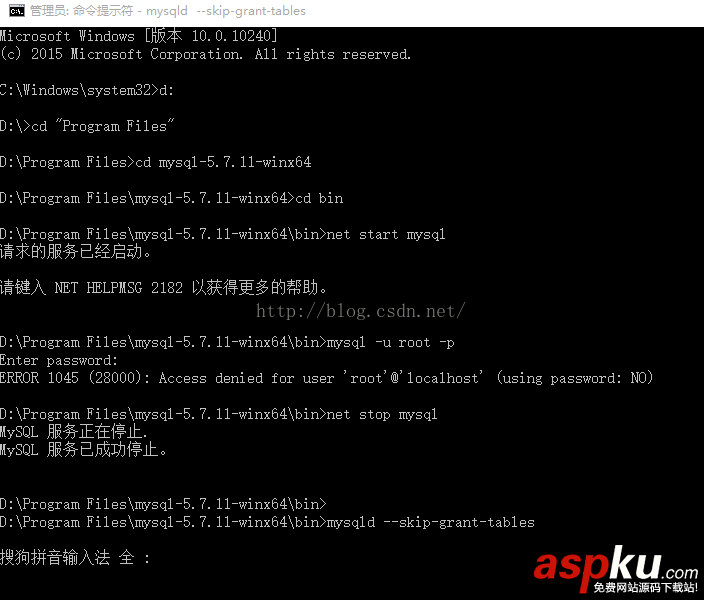Click the title bar text mysqld --skip-grant-tables
Image resolution: width=704 pixels, height=600 pixels.
pyautogui.click(x=226, y=11)
